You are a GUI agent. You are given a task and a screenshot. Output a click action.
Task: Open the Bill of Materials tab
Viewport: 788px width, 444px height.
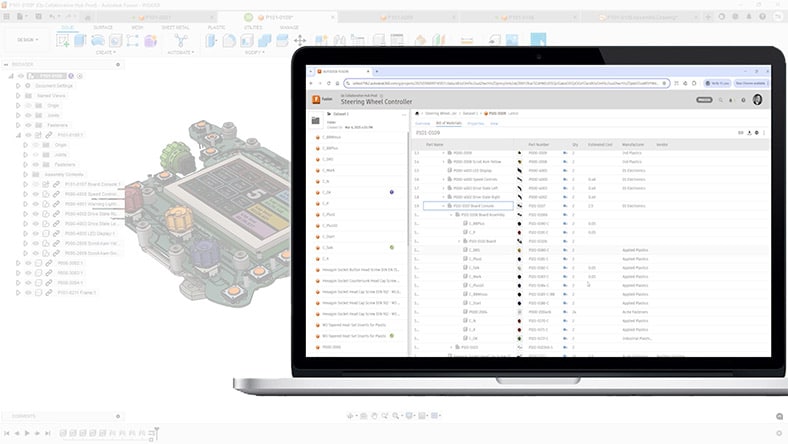coord(449,124)
